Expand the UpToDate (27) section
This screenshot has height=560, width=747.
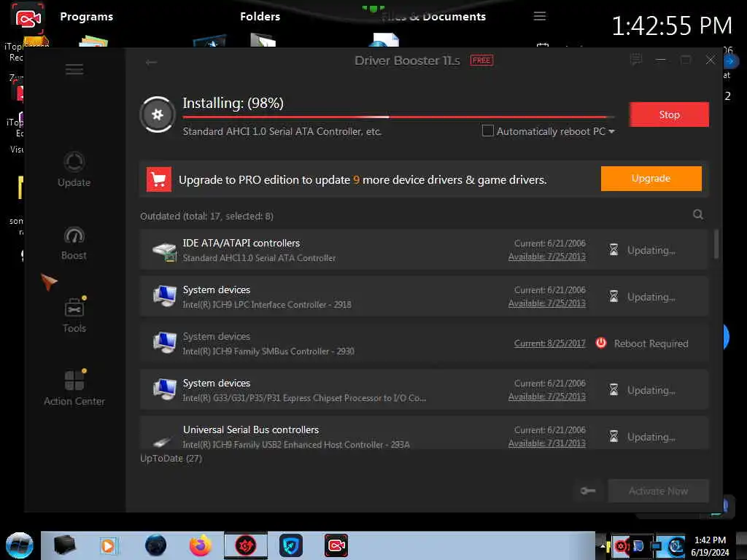(x=171, y=459)
